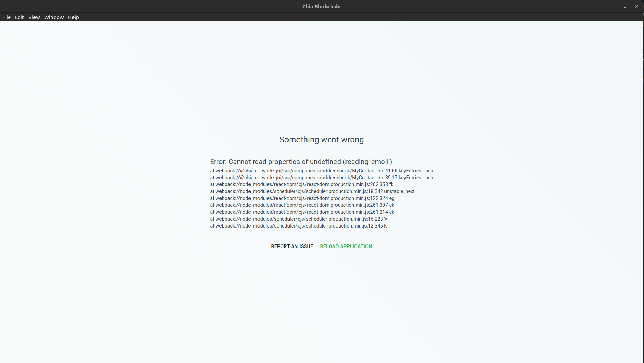Open the Edit menu
This screenshot has height=363, width=644.
tap(19, 17)
